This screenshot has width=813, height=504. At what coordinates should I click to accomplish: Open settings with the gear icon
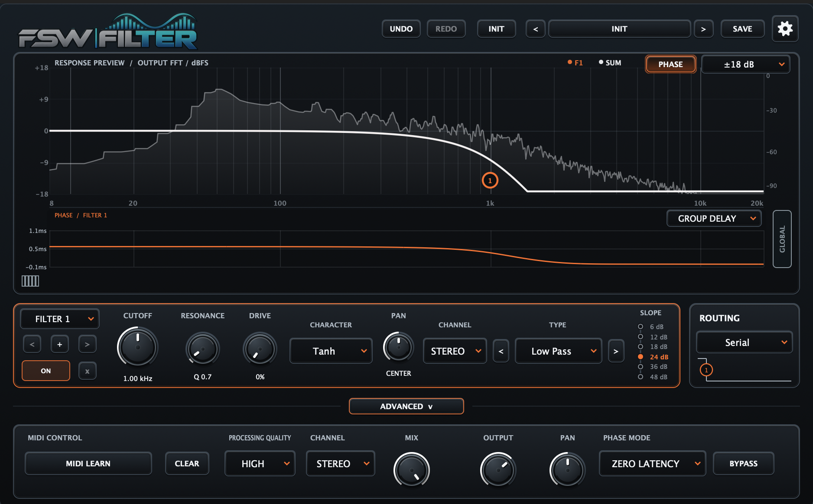point(785,29)
